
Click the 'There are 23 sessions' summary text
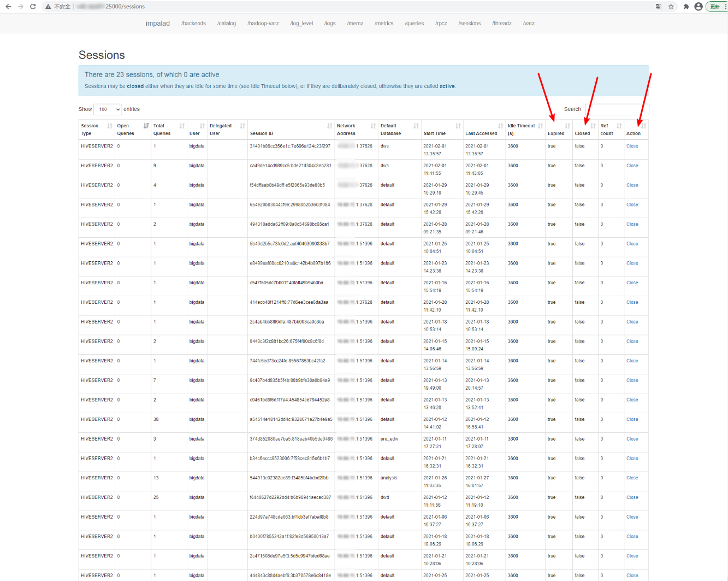click(152, 75)
